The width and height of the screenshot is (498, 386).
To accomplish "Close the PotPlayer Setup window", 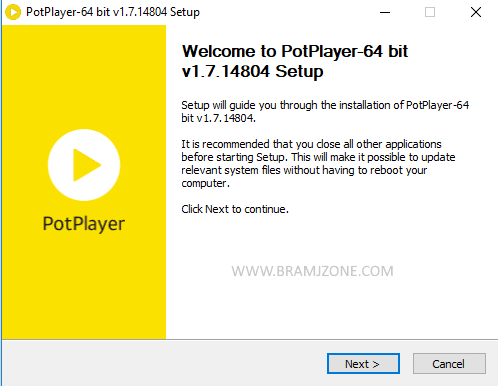I will 476,12.
